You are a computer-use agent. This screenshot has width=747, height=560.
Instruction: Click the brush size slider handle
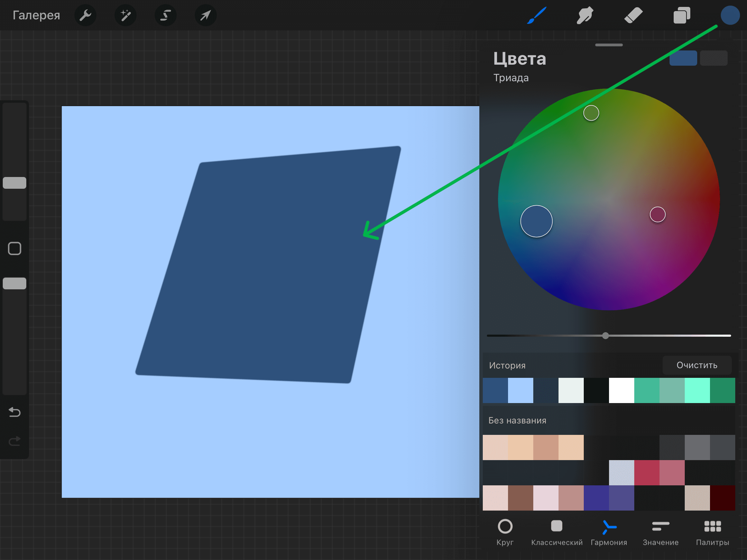[15, 183]
